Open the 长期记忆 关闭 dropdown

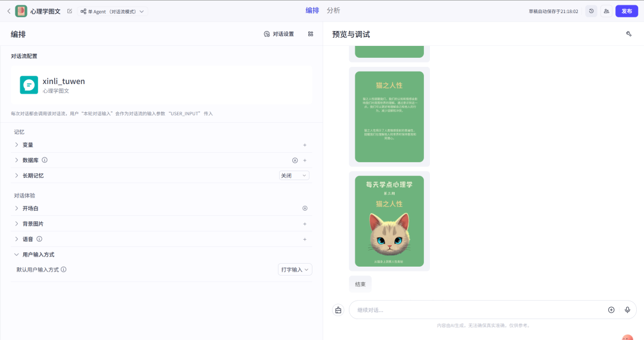pos(293,175)
